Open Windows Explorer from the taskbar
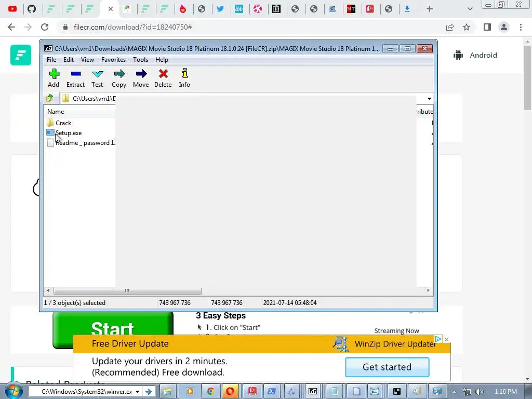The image size is (532, 399). [x=167, y=392]
